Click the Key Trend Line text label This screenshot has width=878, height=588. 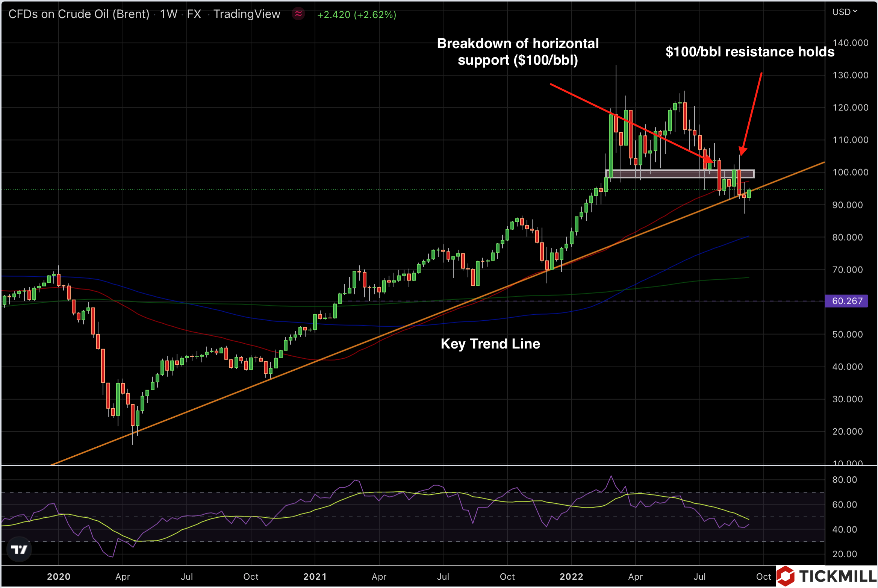(490, 344)
